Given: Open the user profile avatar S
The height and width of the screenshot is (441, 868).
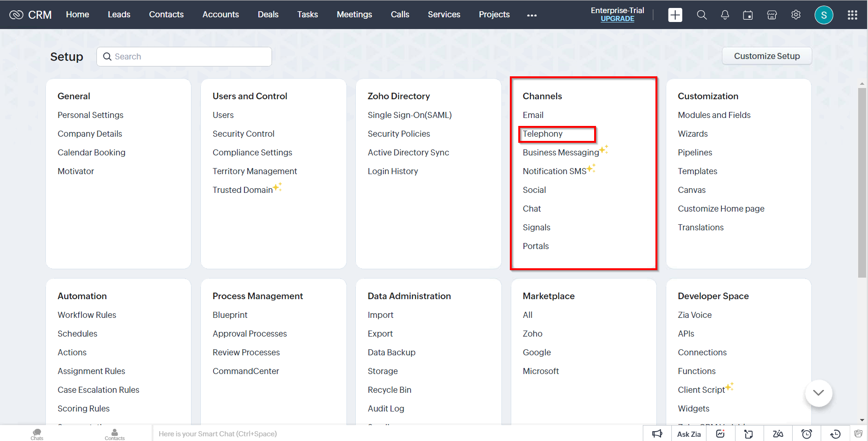Looking at the screenshot, I should (824, 15).
